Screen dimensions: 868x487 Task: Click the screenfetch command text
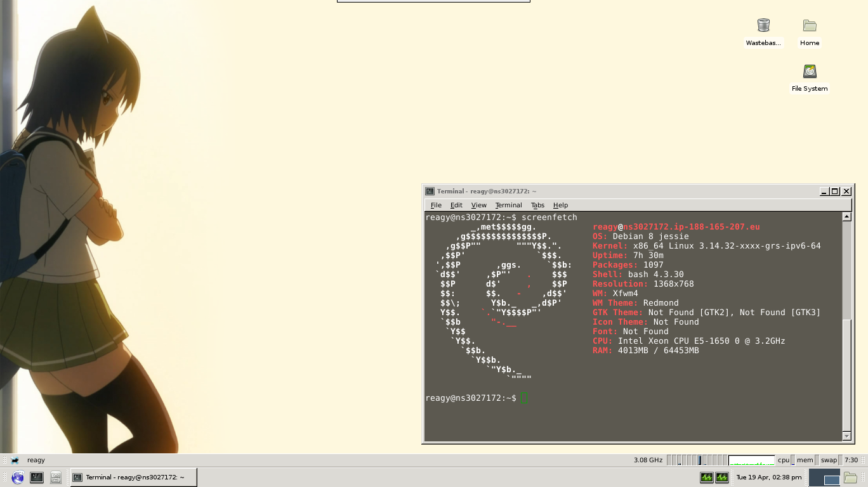pos(549,217)
